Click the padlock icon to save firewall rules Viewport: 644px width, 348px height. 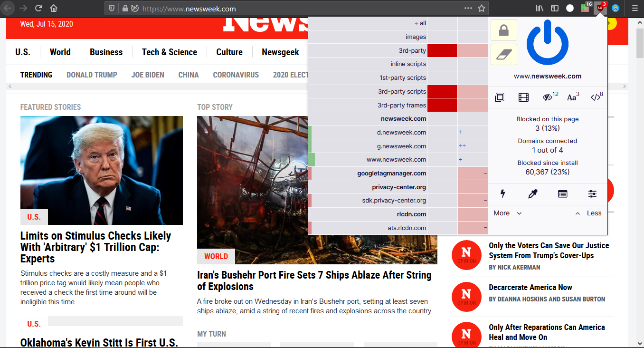503,31
